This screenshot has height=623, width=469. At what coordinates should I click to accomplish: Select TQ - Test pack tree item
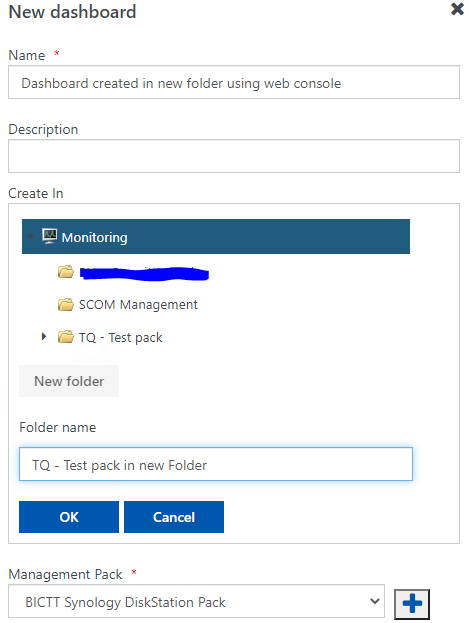click(120, 338)
